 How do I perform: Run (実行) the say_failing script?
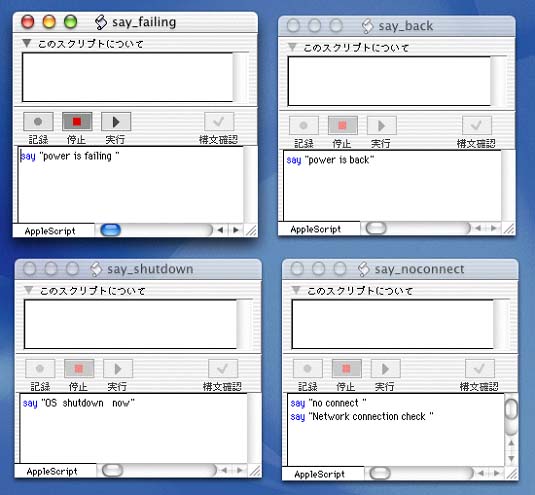[116, 121]
